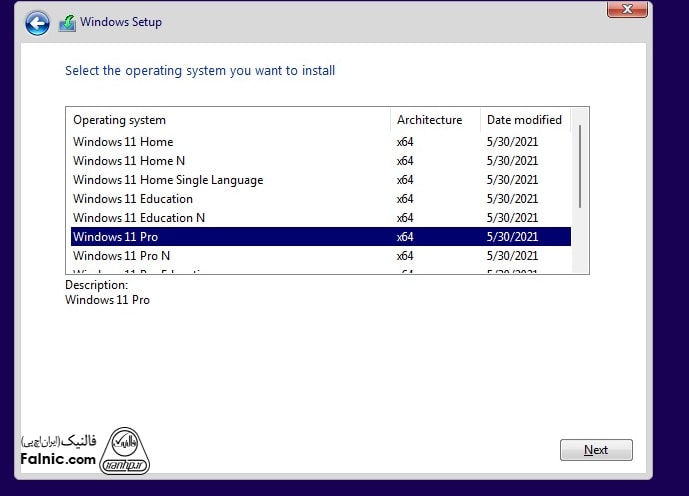Pick the Windows 11 Education entry
This screenshot has width=689, height=496.
tap(133, 199)
